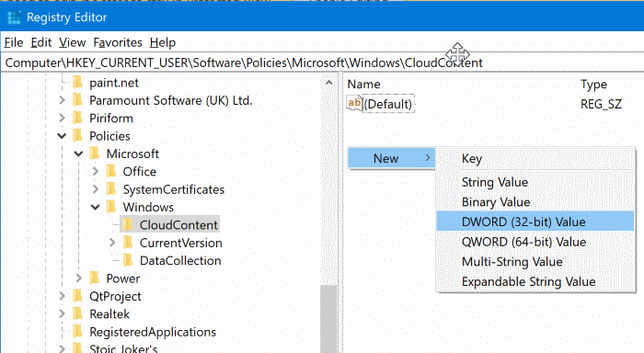The width and height of the screenshot is (644, 353).
Task: Expand the QtProject key
Action: tap(62, 296)
